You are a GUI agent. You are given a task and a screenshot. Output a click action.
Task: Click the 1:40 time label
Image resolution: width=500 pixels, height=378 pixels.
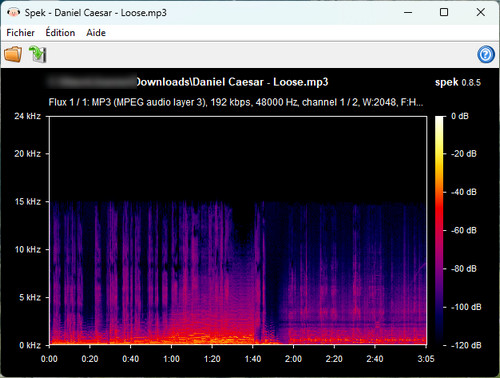click(x=253, y=359)
